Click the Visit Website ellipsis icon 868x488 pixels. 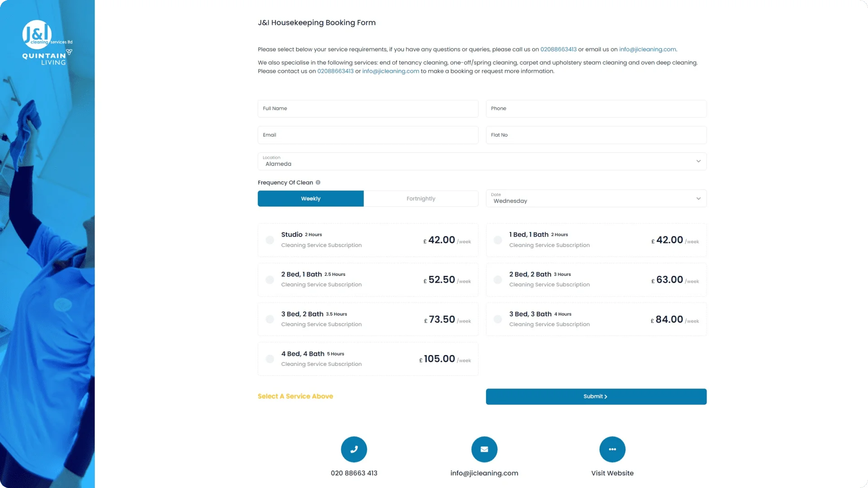pyautogui.click(x=612, y=449)
